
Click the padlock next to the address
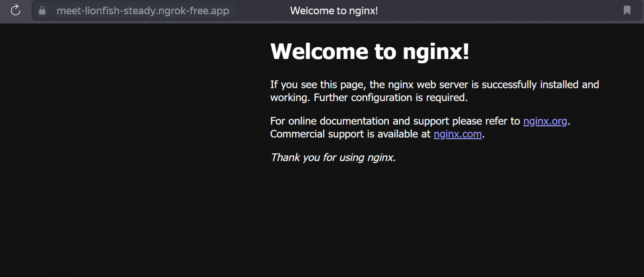click(x=42, y=10)
